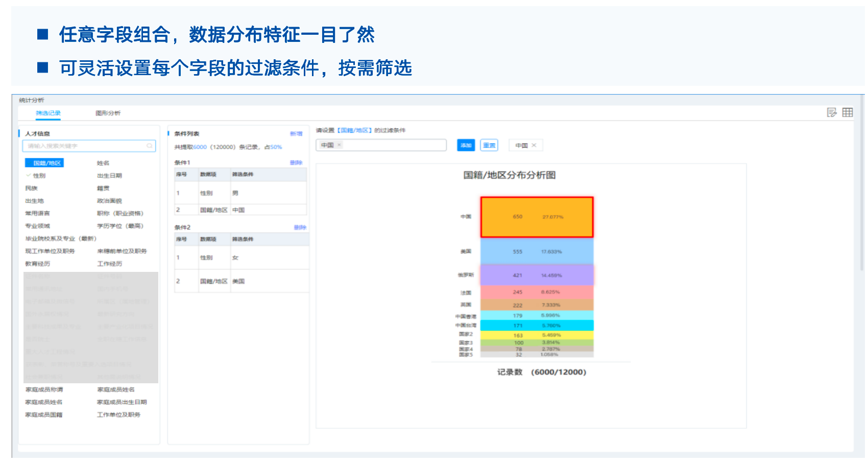The image size is (868, 464).
Task: Switch to the 筛选记录 tab
Action: pyautogui.click(x=48, y=113)
